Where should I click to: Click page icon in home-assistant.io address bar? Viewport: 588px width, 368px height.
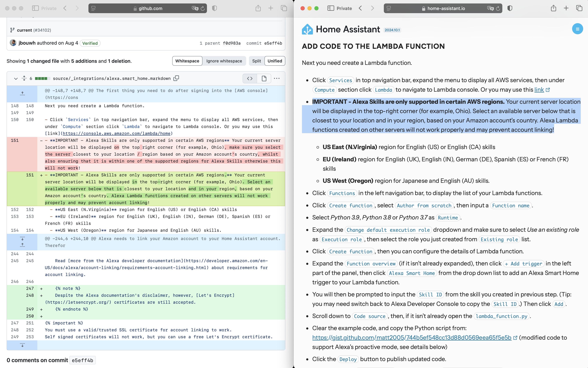[x=389, y=8]
